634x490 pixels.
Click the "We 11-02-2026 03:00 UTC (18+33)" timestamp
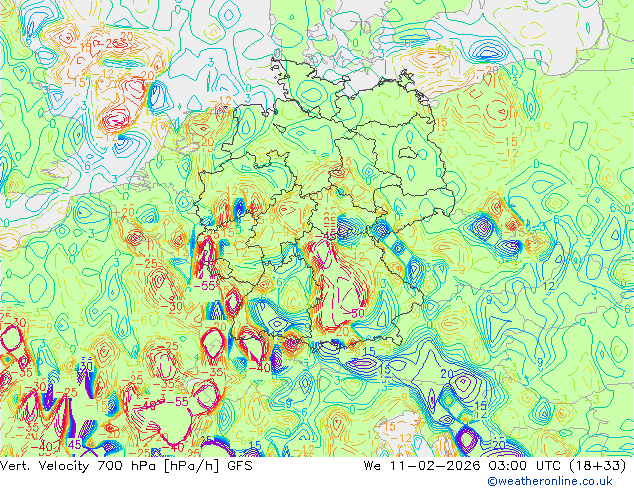pos(495,466)
